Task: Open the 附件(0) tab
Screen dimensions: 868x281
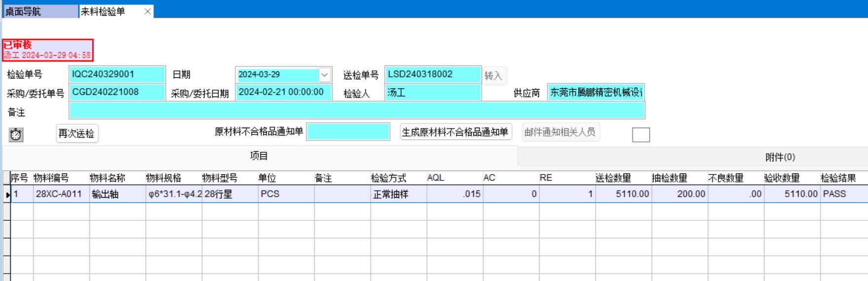Action: coord(780,157)
